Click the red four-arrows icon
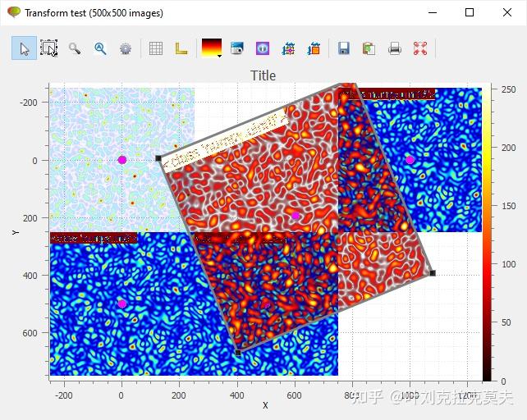Viewport: 527px width, 420px height. coord(420,48)
